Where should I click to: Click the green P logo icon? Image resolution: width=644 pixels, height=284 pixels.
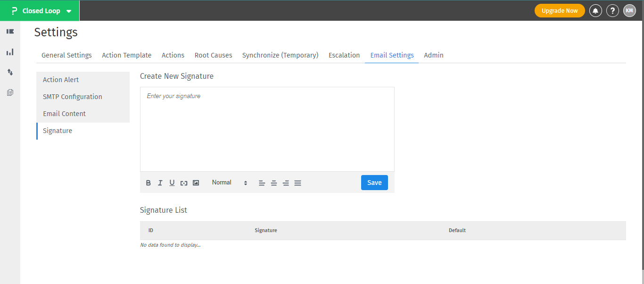click(x=14, y=11)
